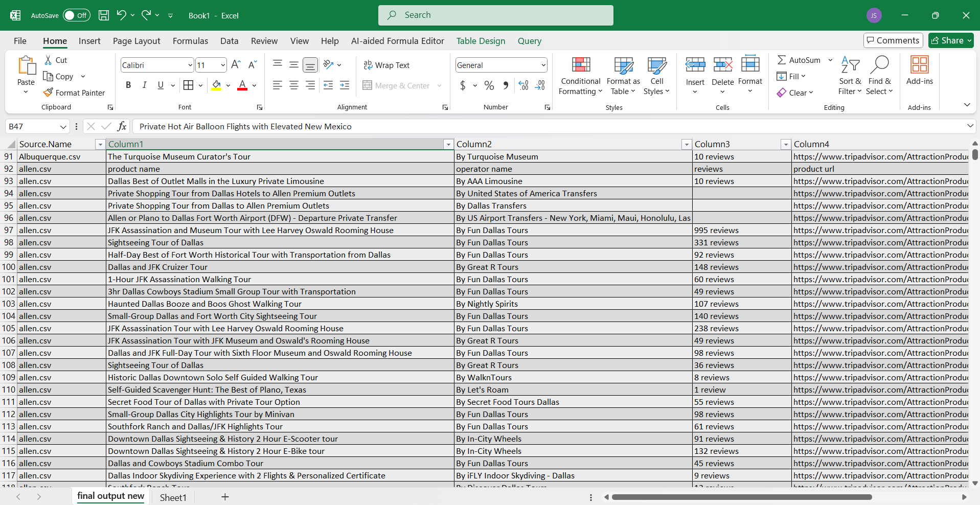Click the Undo arrow icon
Viewport: 980px width, 505px height.
(121, 15)
